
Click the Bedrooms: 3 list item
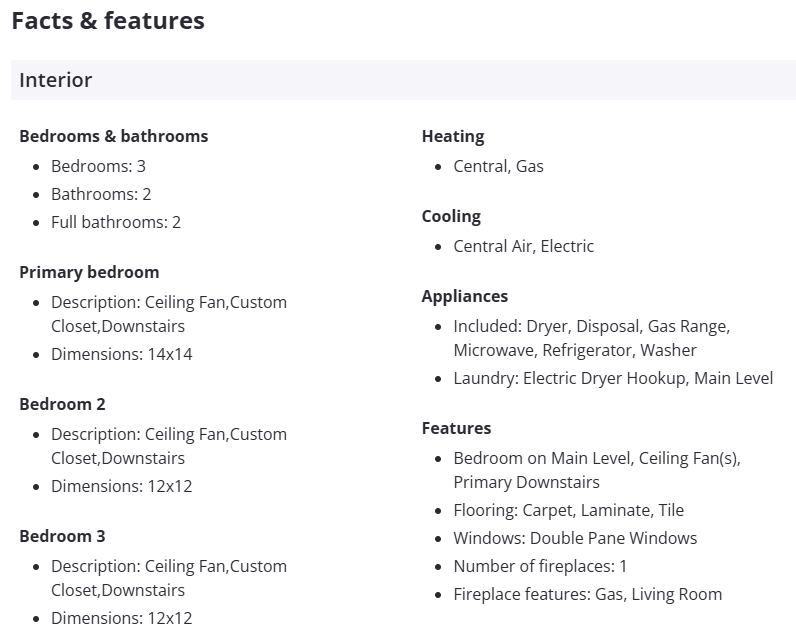(x=98, y=166)
